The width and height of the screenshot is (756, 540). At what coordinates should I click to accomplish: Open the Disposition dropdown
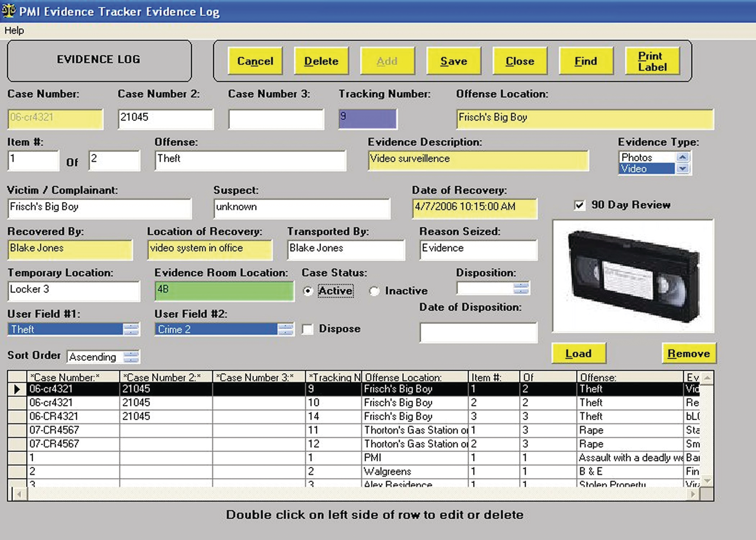coord(521,288)
